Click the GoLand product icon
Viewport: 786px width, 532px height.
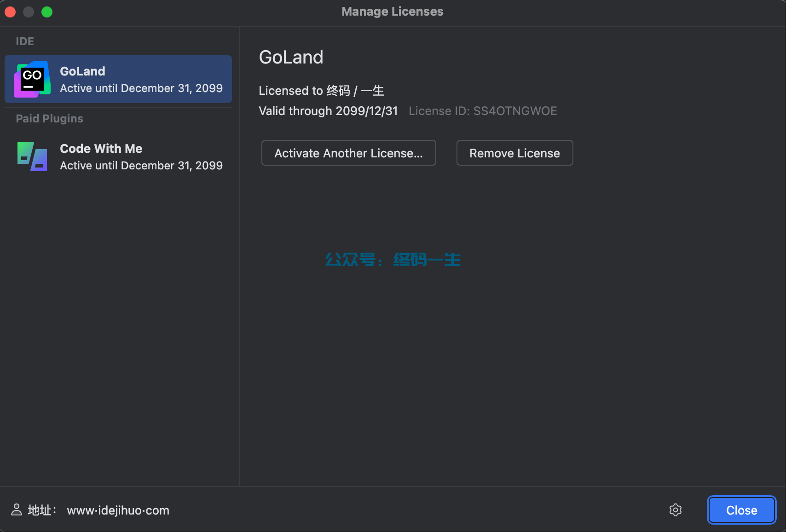pyautogui.click(x=32, y=79)
